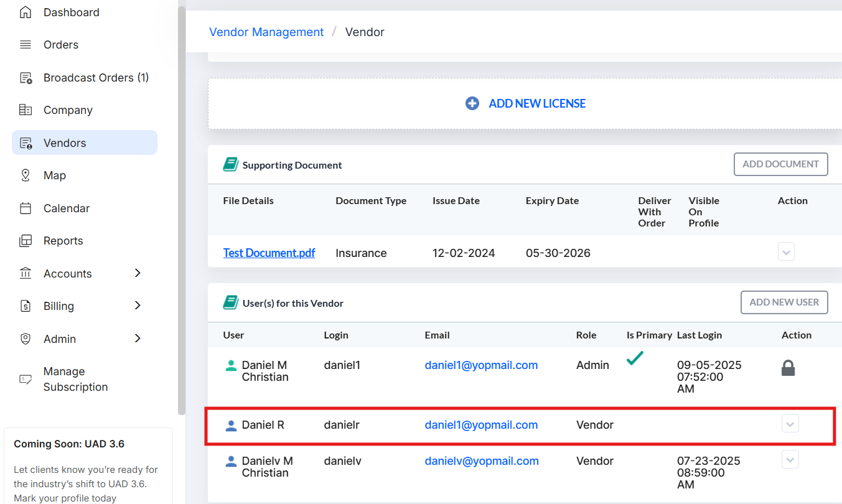This screenshot has width=842, height=504.
Task: Click the Reports icon in sidebar
Action: [26, 241]
